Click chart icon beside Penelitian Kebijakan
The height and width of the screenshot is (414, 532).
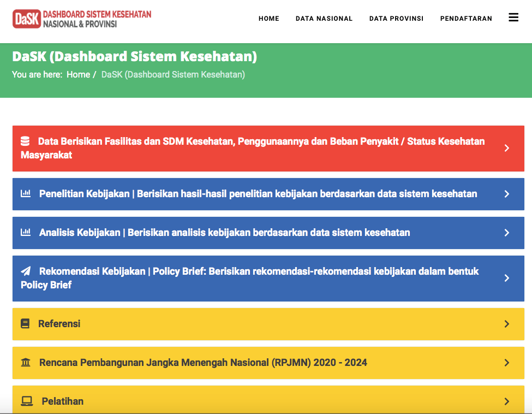tap(26, 193)
